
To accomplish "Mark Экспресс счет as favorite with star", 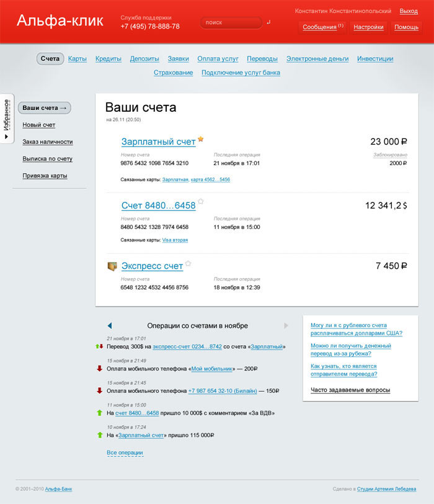I will 188,263.
